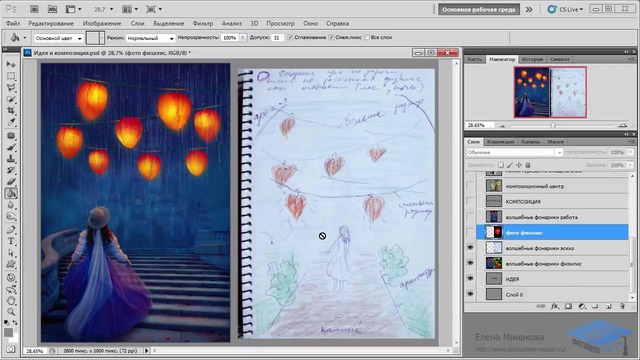Image resolution: width=640 pixels, height=360 pixels.
Task: Select the Move tool
Action: tap(11, 64)
